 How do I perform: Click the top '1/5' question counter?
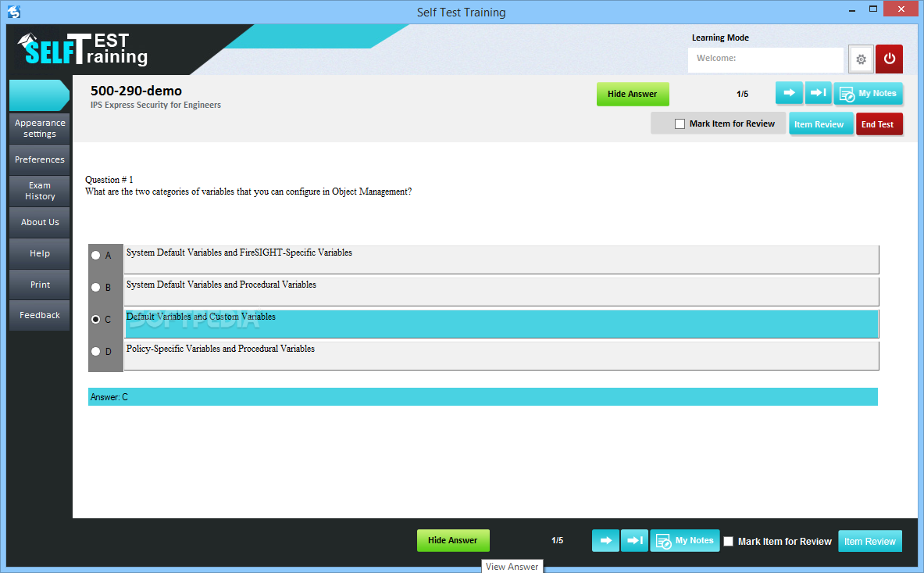click(x=742, y=94)
